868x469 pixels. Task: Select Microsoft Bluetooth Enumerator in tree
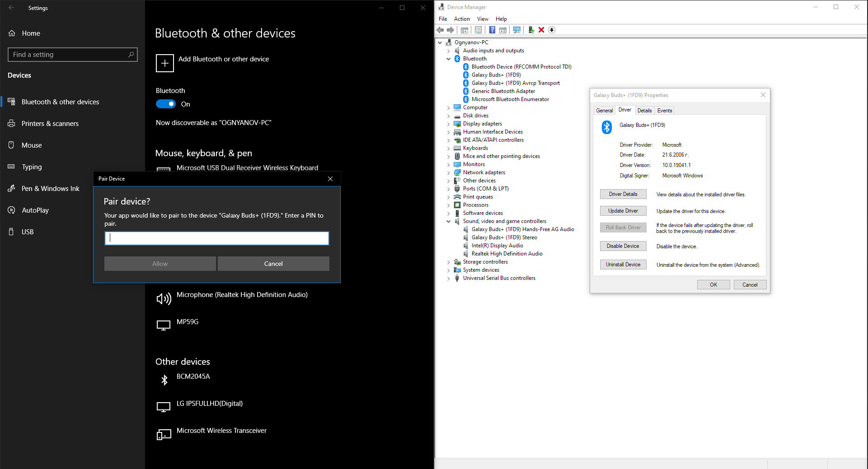click(510, 99)
